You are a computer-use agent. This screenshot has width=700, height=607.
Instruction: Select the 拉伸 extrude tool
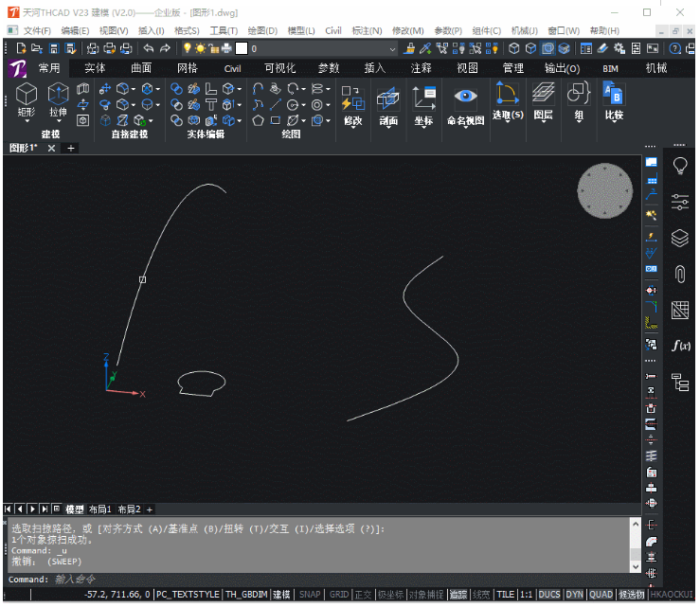click(x=59, y=100)
